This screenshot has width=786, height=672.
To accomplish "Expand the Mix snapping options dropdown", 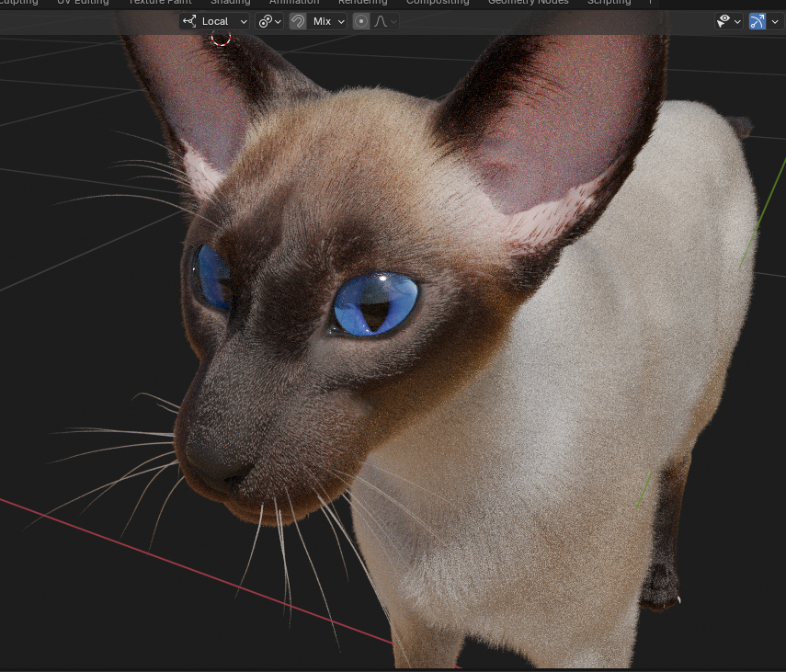I will (328, 21).
